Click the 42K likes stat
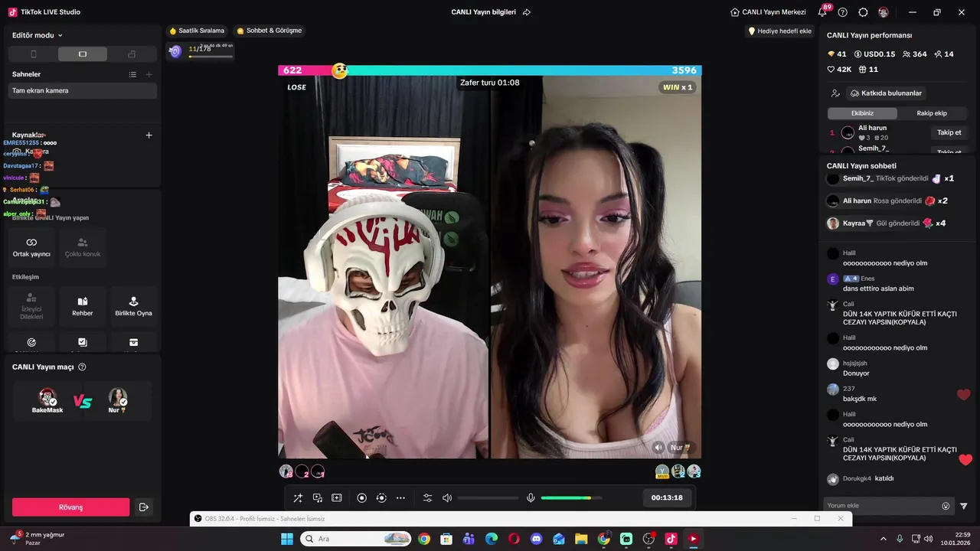 [x=839, y=70]
